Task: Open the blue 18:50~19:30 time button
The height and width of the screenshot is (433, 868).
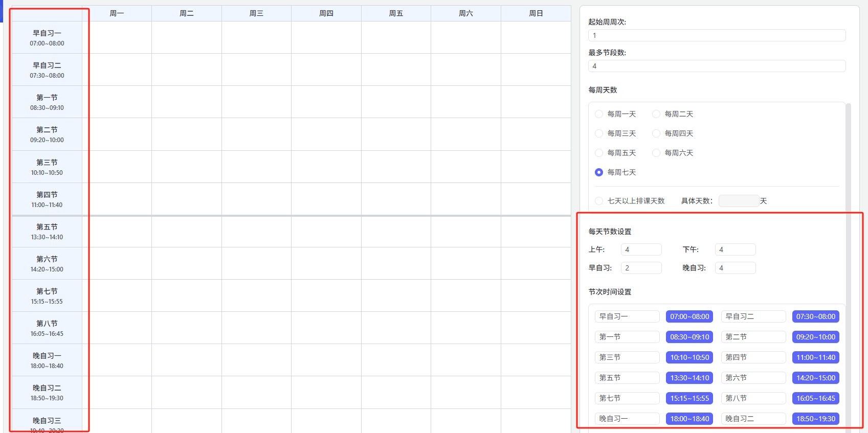Action: (816, 419)
